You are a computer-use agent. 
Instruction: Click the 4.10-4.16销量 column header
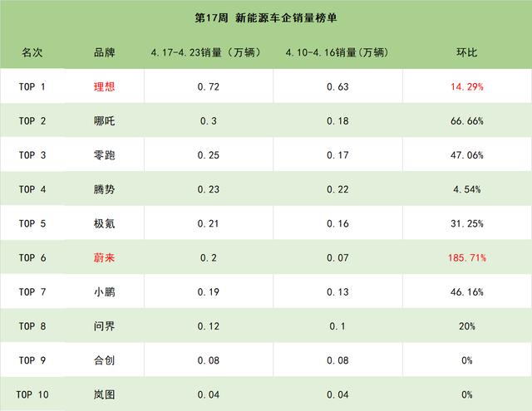[337, 52]
